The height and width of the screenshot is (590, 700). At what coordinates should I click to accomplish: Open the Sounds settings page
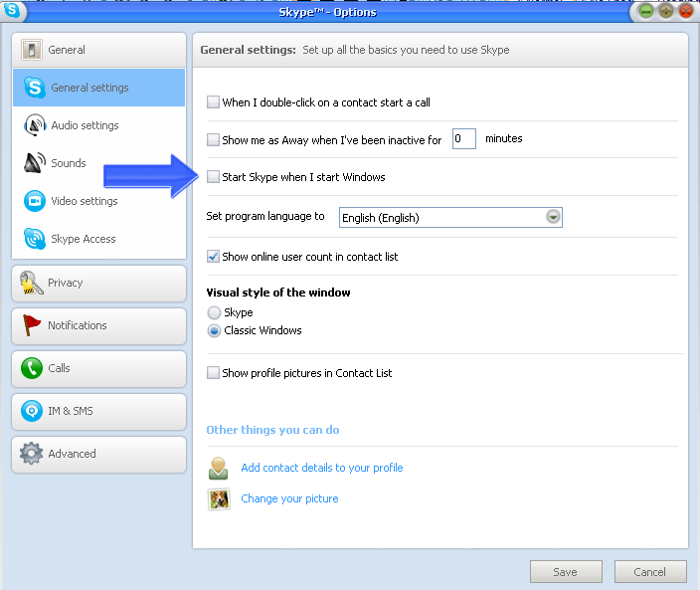(98, 163)
